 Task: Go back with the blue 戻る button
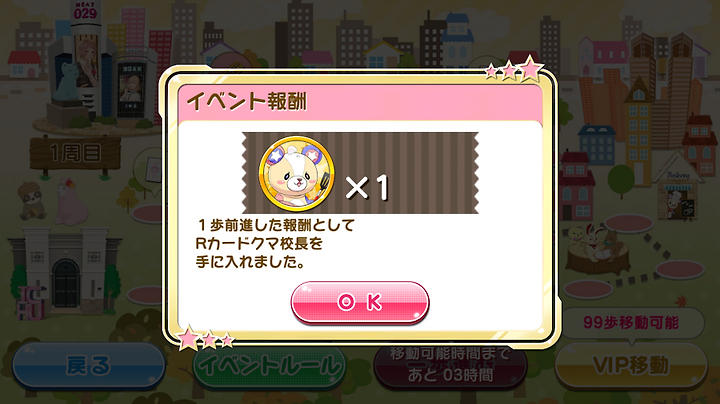click(89, 366)
